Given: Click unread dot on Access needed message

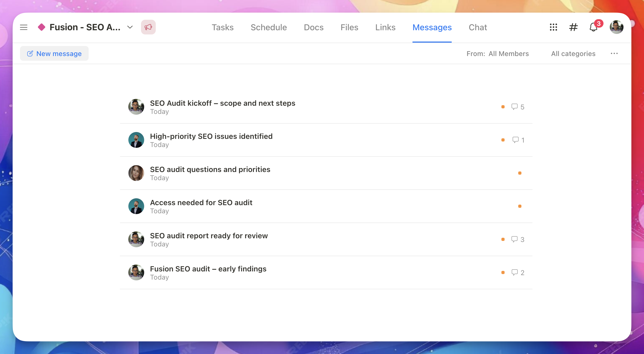Looking at the screenshot, I should [x=520, y=206].
